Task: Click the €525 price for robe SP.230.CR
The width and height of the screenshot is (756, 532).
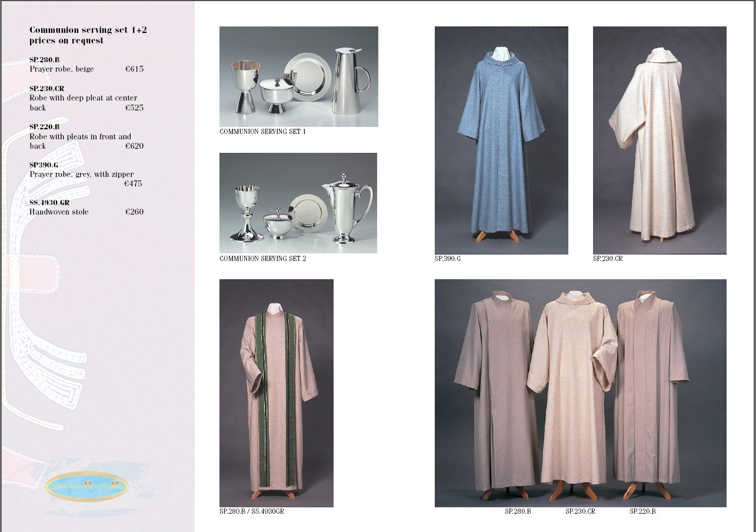Action: point(134,108)
